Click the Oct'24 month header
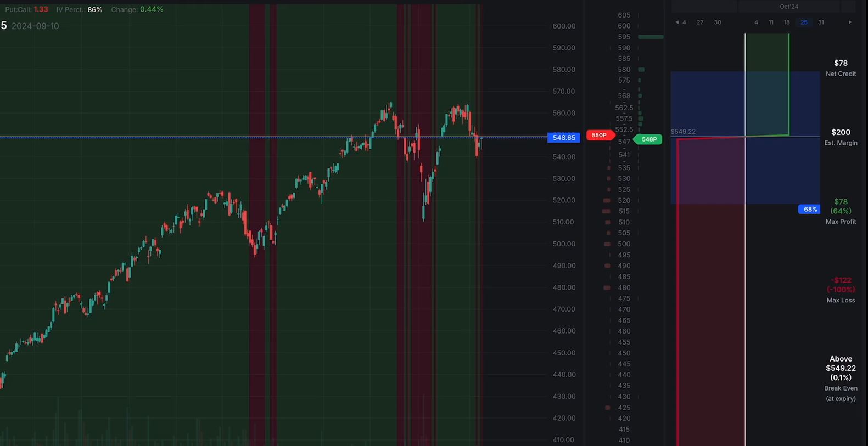This screenshot has width=868, height=446. pyautogui.click(x=789, y=7)
